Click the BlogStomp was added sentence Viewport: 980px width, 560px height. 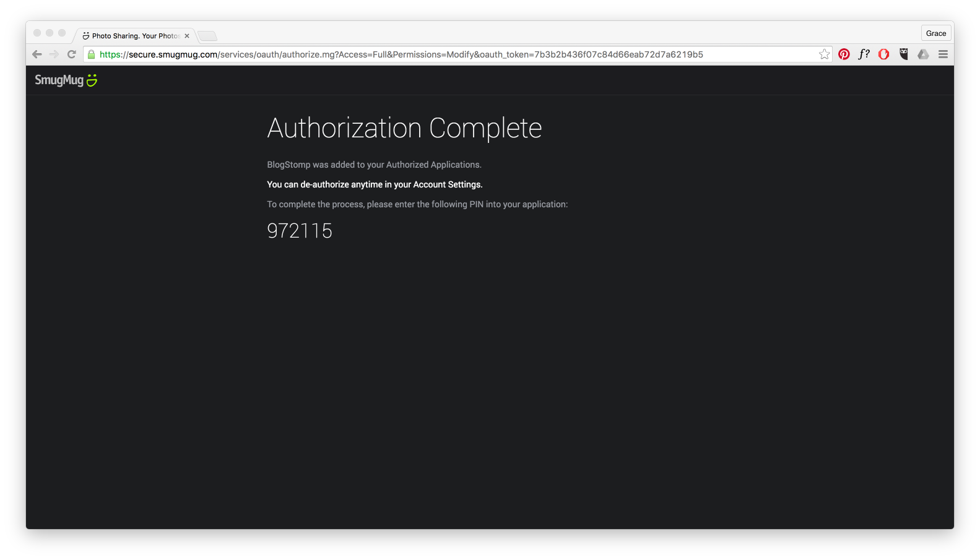click(x=374, y=165)
